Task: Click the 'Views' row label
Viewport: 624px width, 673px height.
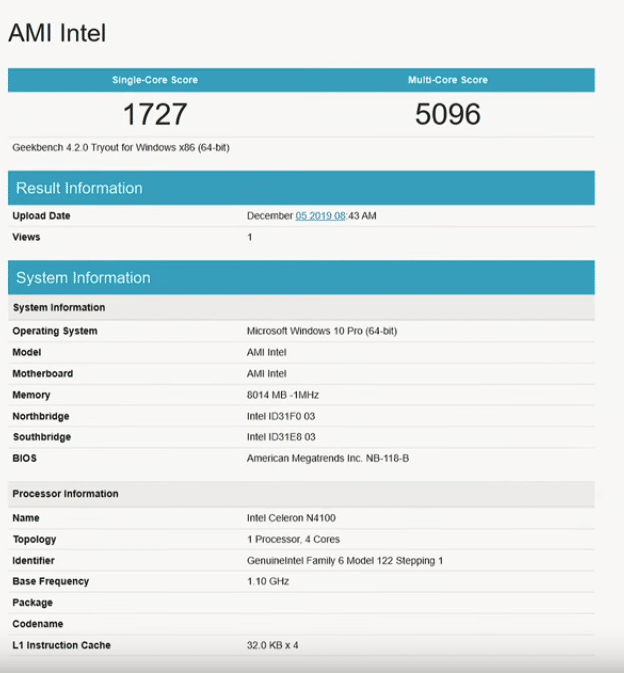Action: click(26, 237)
